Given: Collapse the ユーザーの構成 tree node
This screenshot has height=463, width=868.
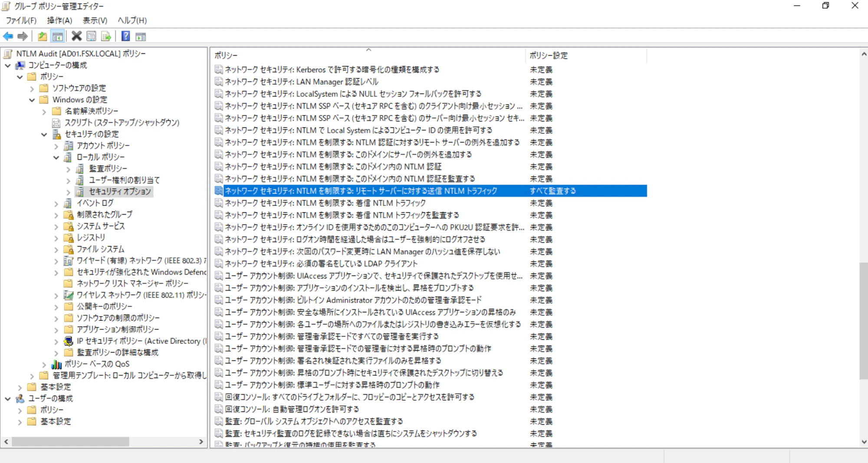Looking at the screenshot, I should click(8, 399).
